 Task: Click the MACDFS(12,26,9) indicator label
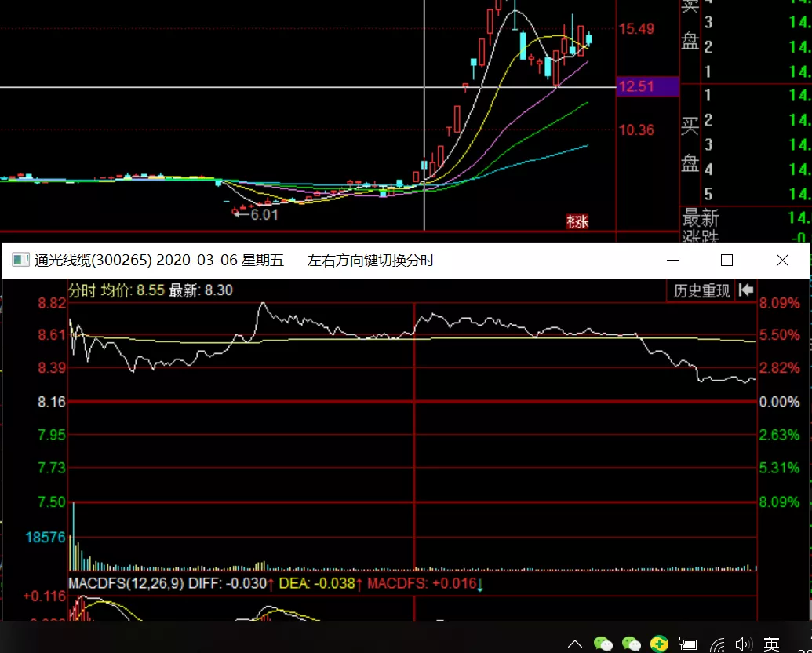pyautogui.click(x=126, y=583)
